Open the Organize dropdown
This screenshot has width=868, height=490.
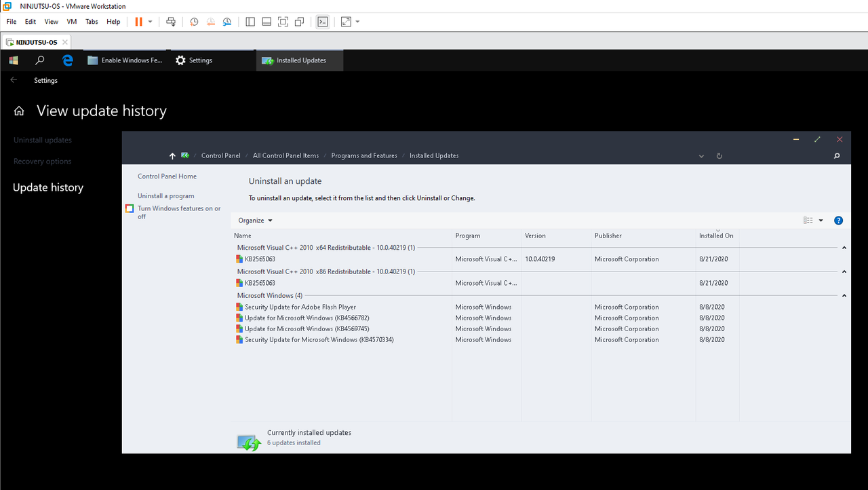255,221
